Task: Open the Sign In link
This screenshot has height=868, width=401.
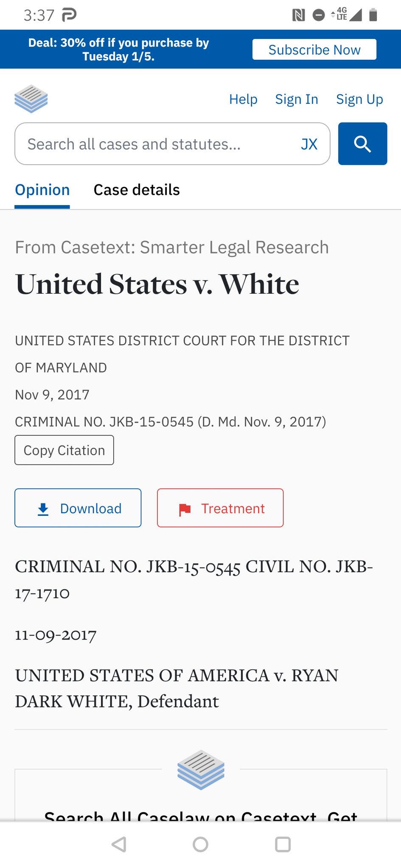Action: click(297, 99)
